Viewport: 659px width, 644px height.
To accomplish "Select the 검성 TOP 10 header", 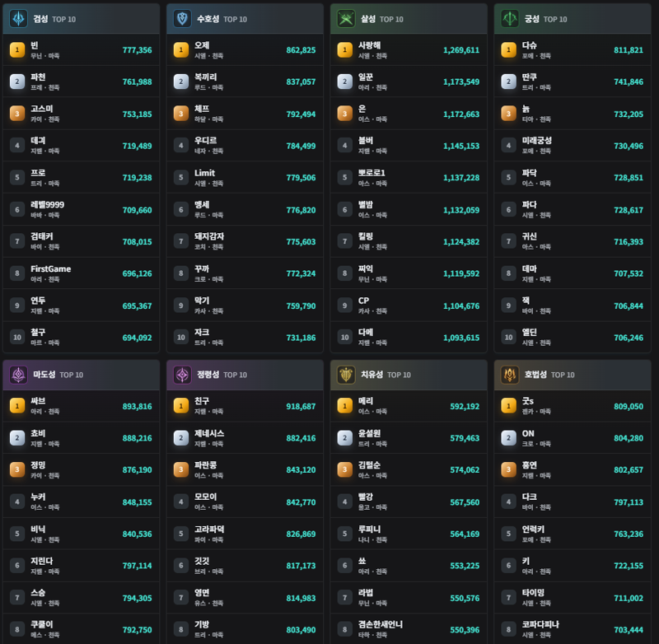I will pyautogui.click(x=81, y=19).
